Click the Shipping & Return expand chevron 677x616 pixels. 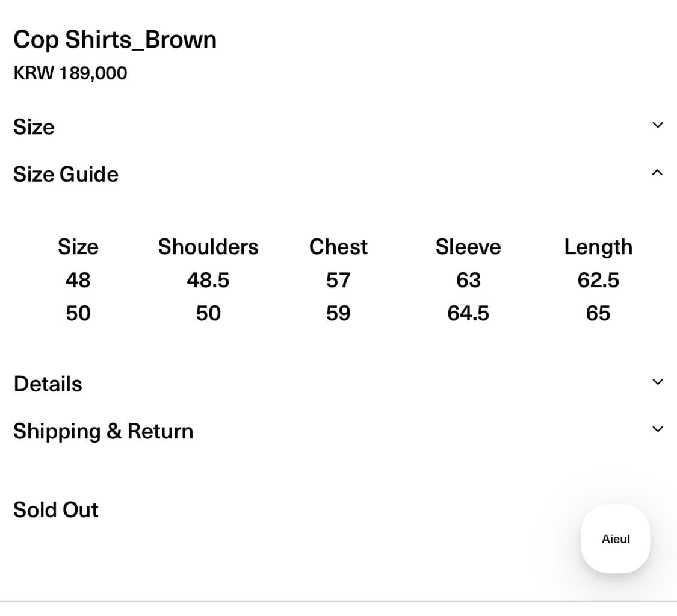click(x=657, y=429)
